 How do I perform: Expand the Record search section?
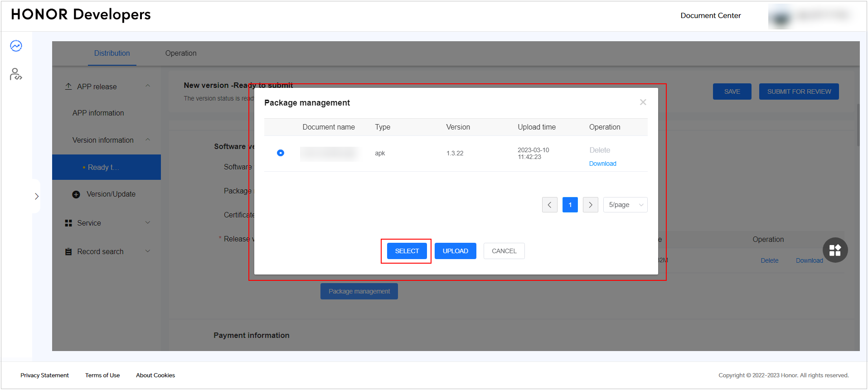(x=148, y=251)
